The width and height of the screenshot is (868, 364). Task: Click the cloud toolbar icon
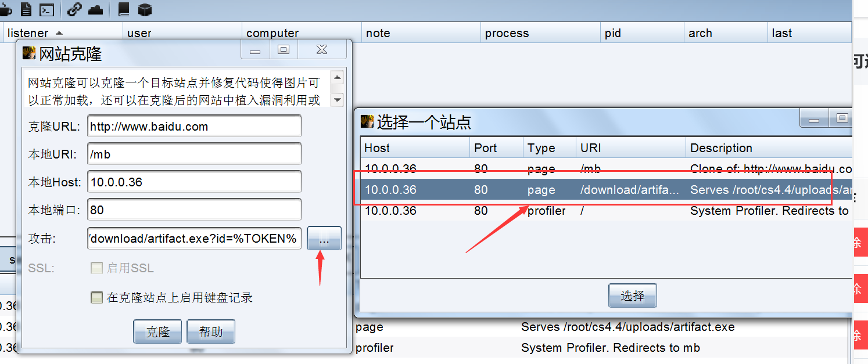tap(95, 9)
